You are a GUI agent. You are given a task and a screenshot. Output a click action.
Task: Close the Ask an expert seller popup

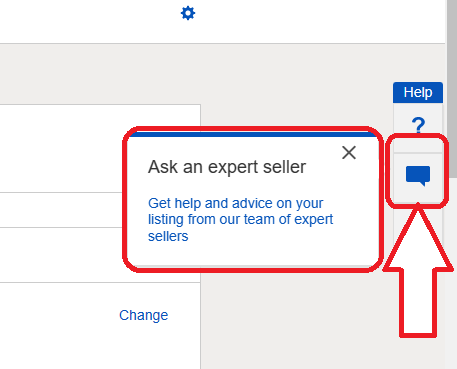click(349, 153)
